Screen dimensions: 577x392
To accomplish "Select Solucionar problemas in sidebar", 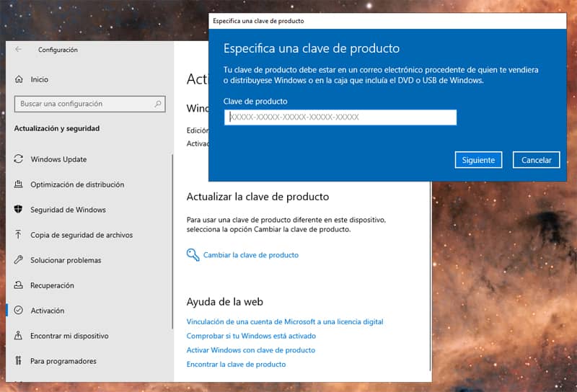I will [66, 260].
